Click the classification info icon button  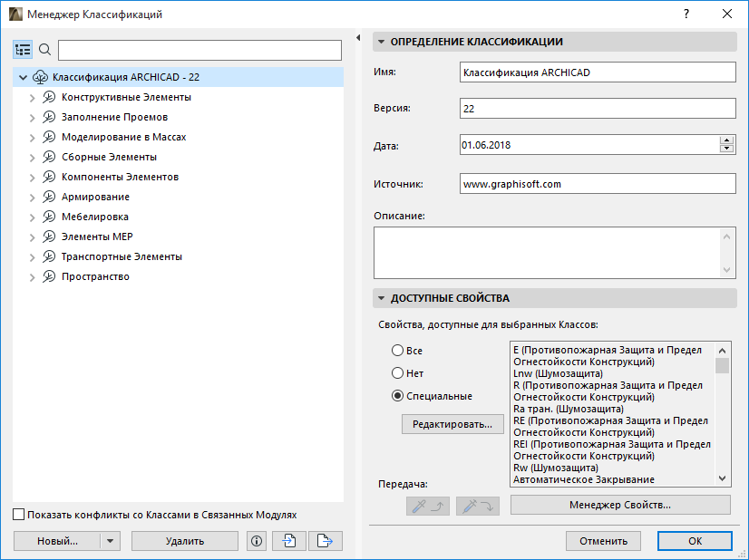257,541
